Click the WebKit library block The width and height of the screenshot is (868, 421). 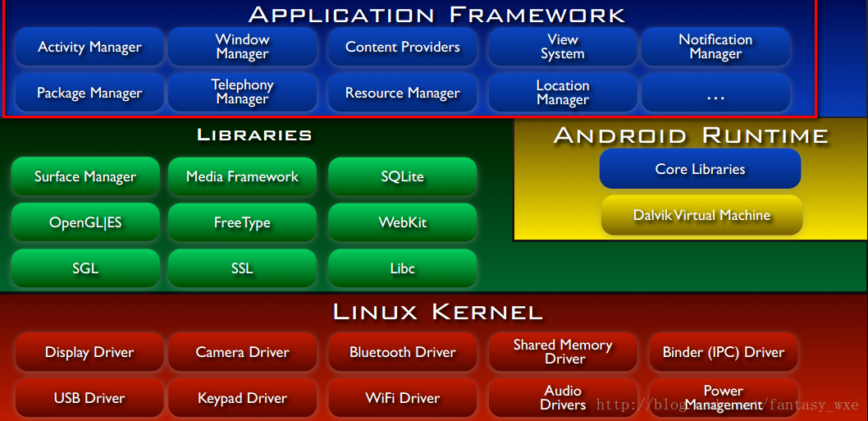pyautogui.click(x=403, y=222)
